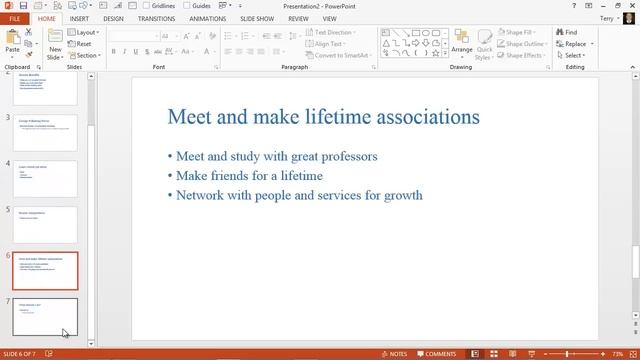The image size is (640, 360).
Task: Select the right arrow shape in gallery
Action: (416, 43)
